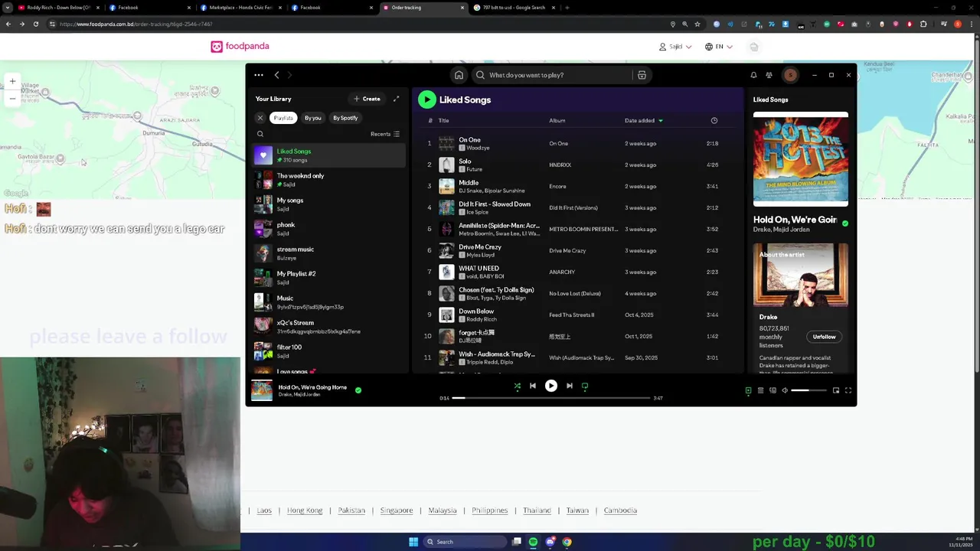The height and width of the screenshot is (551, 980).
Task: Select the Playlists filter chip
Action: point(283,118)
